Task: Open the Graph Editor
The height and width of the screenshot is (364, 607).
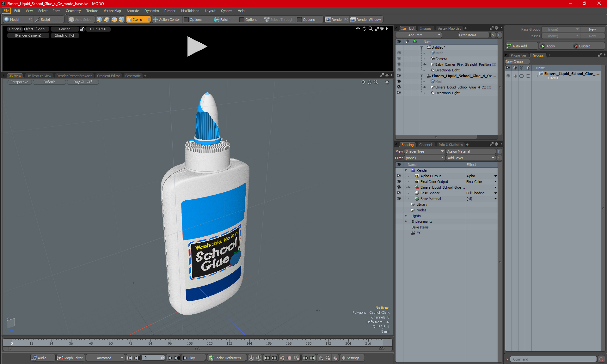Action: [x=70, y=358]
